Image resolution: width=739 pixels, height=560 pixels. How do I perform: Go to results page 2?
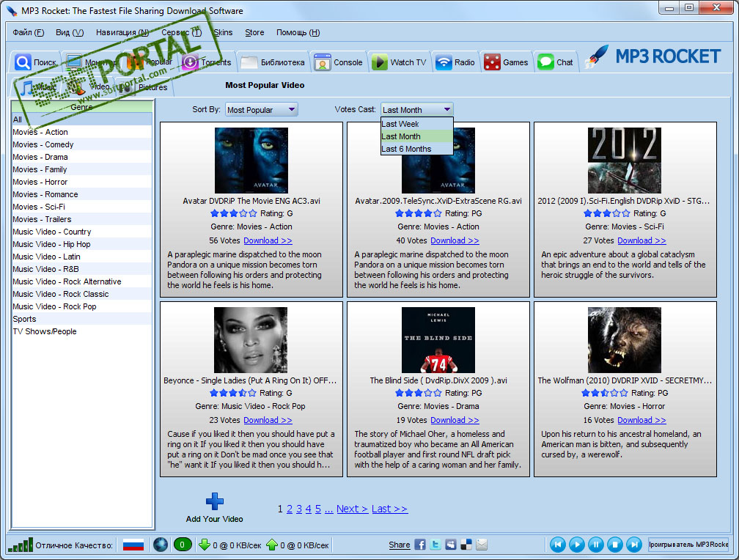pyautogui.click(x=290, y=509)
